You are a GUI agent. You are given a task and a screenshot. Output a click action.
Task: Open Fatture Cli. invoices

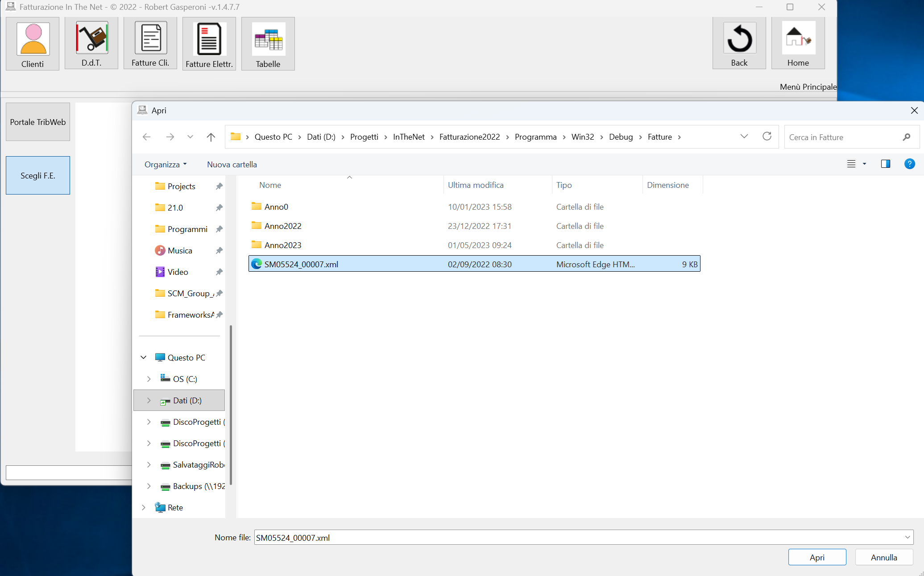[150, 43]
